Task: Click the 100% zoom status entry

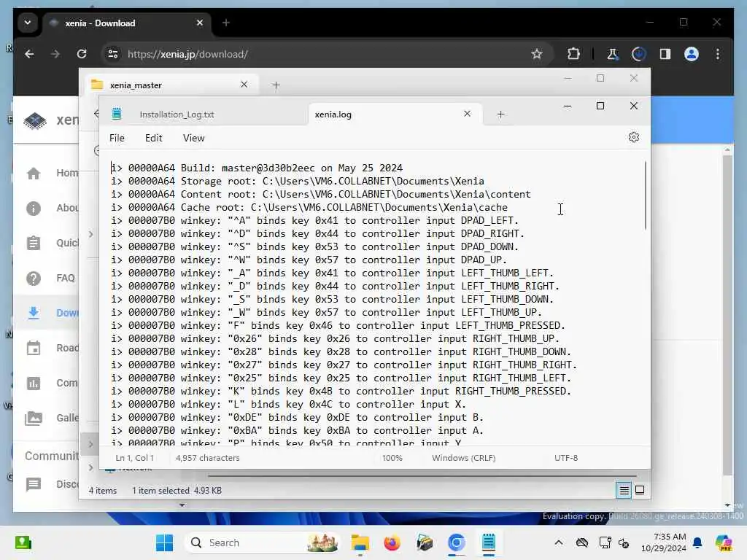Action: pos(392,458)
